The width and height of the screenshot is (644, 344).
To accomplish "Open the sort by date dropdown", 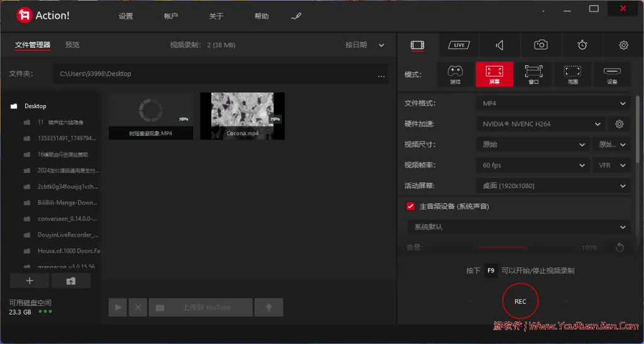I will 365,45.
